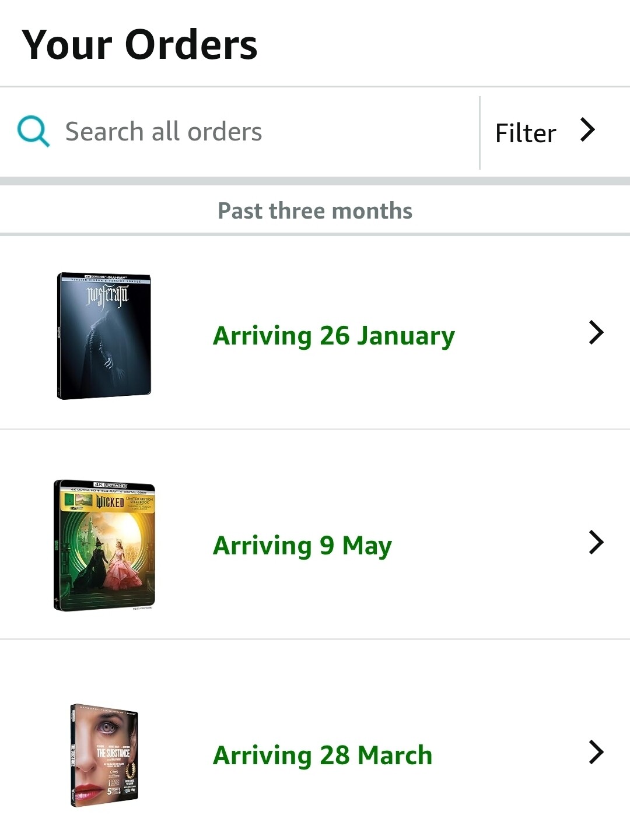Click the magnifying glass search icon
The height and width of the screenshot is (840, 630).
[x=33, y=131]
